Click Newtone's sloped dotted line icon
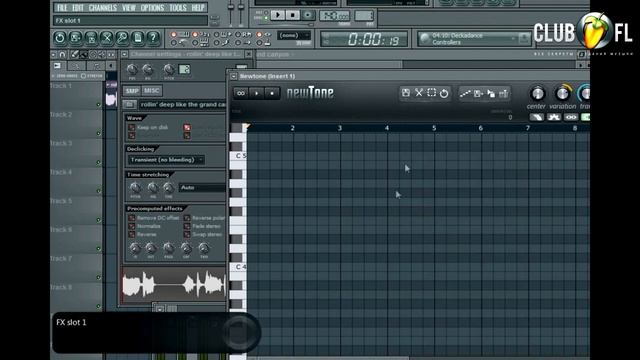Screen dimensions: 640x360 pyautogui.click(x=465, y=93)
